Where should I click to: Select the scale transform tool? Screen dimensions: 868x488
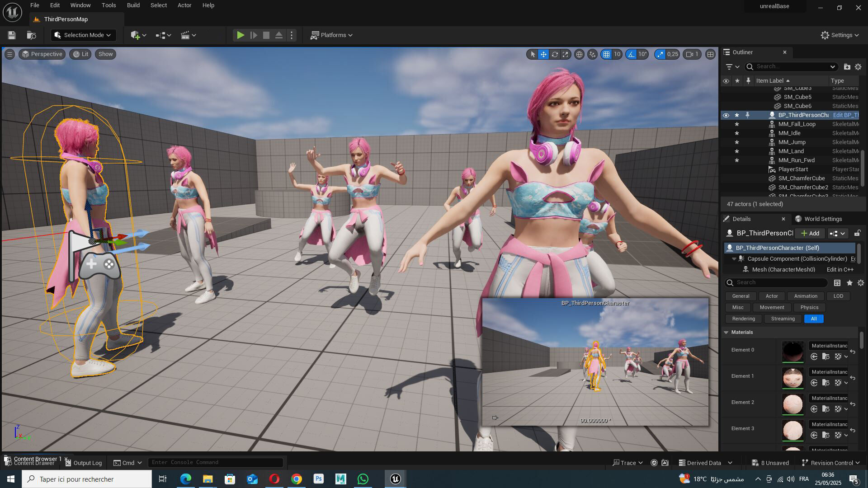[x=566, y=54]
